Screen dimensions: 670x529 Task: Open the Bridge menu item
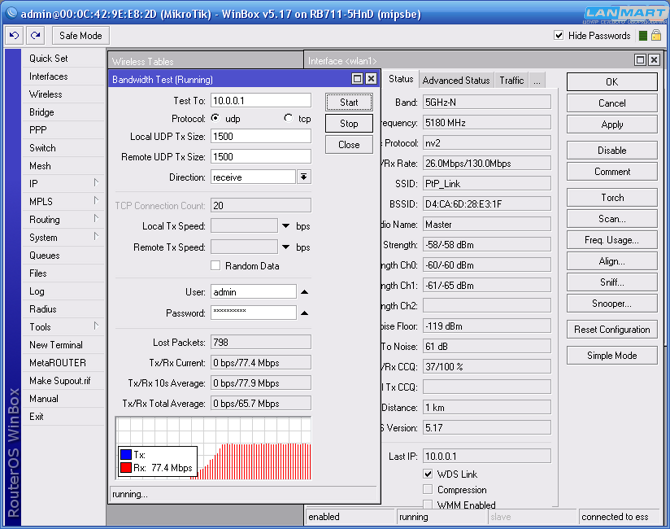click(x=63, y=112)
